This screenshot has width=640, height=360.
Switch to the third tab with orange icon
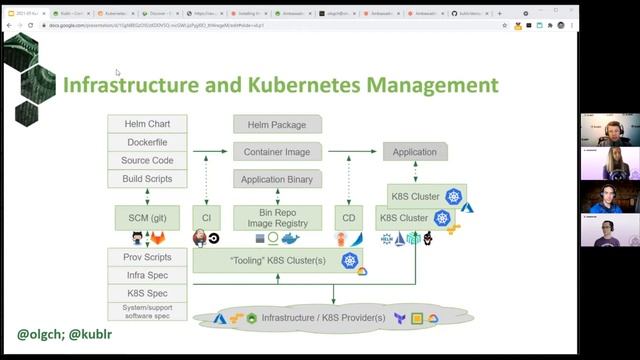point(116,13)
